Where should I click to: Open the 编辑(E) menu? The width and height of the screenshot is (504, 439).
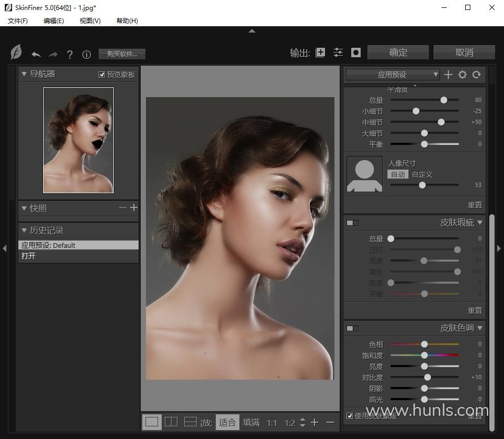(54, 20)
